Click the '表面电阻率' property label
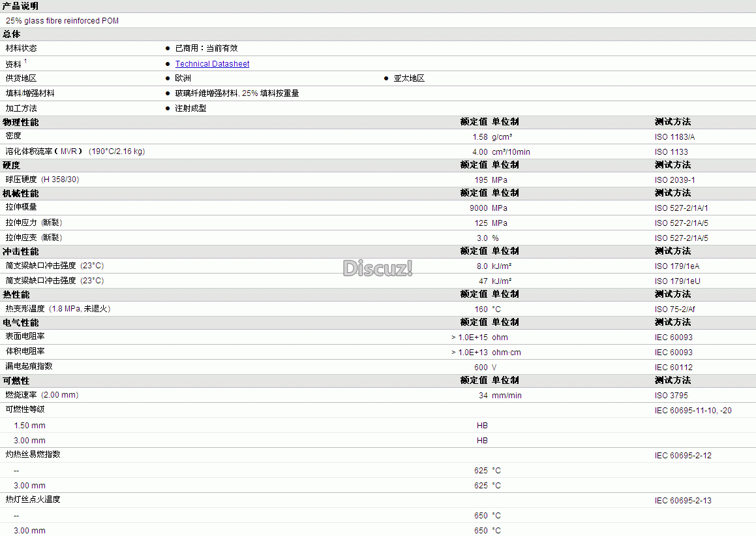The image size is (756, 536). 25,336
